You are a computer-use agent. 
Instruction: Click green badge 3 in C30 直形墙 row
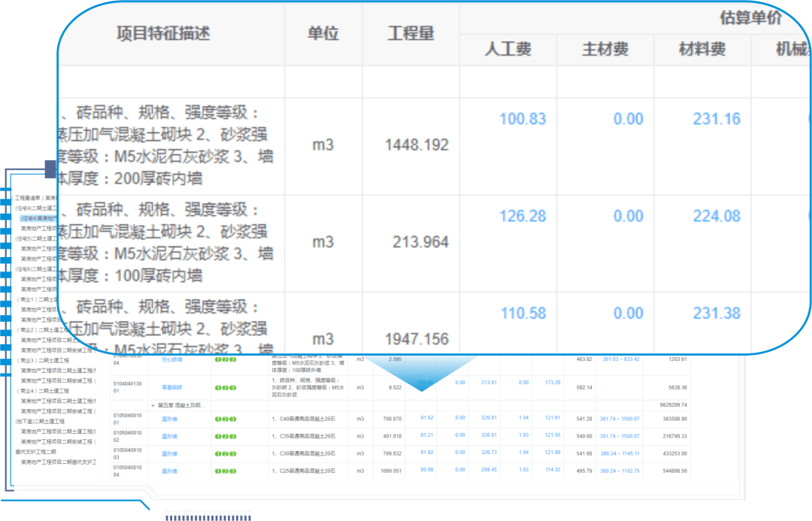point(233,454)
